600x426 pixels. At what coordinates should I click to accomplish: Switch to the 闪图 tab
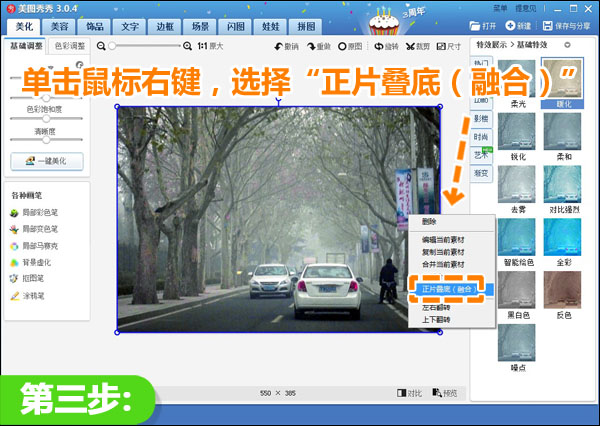235,27
